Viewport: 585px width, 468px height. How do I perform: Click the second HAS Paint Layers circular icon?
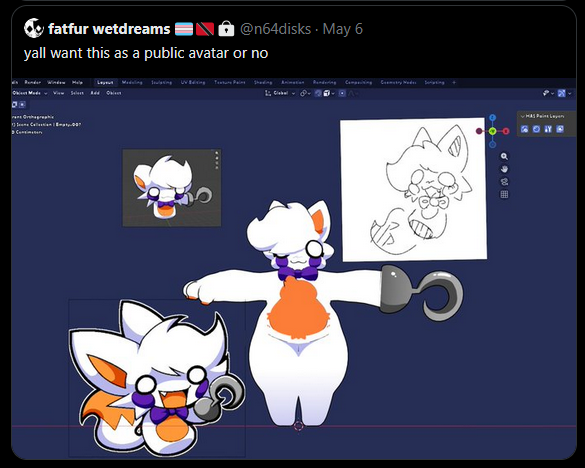click(x=536, y=129)
